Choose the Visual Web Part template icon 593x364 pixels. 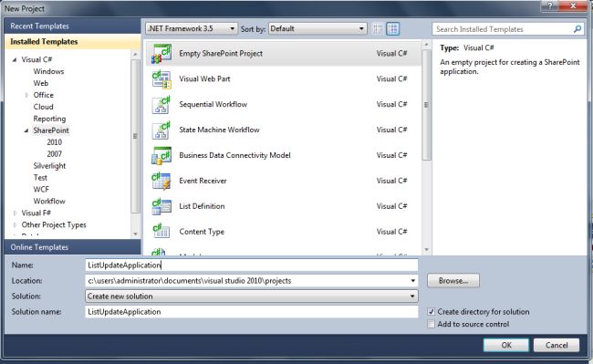tap(161, 79)
